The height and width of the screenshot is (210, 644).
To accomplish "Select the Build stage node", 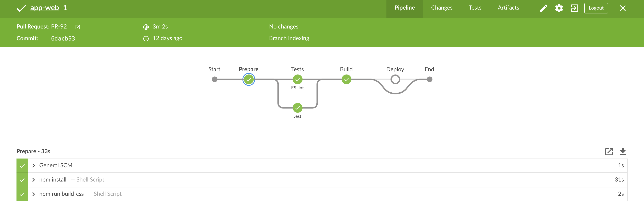I will pos(346,80).
